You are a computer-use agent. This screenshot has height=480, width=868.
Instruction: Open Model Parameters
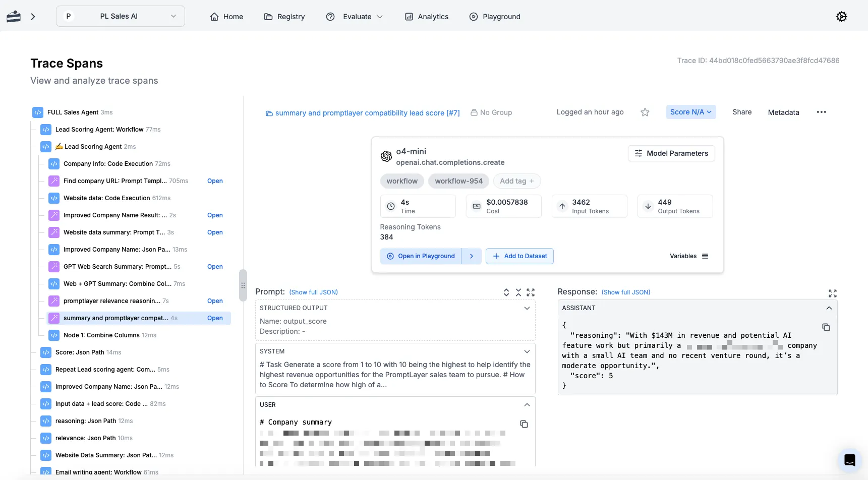point(671,153)
